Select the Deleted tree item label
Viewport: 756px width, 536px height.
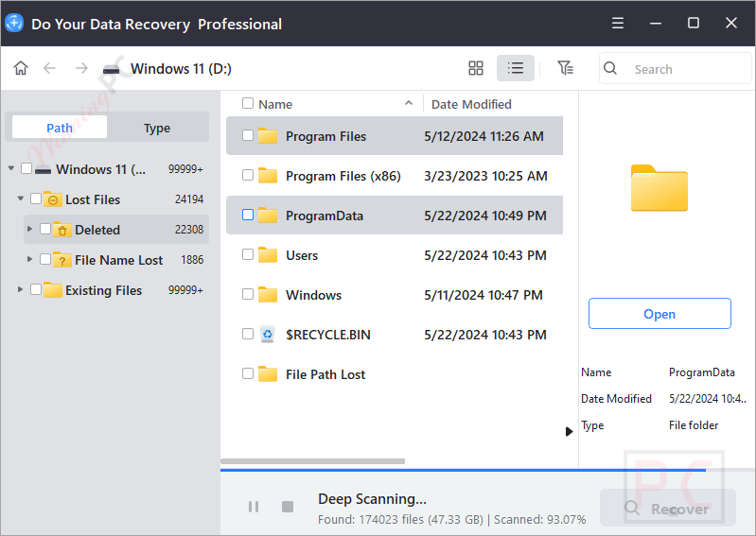(97, 231)
